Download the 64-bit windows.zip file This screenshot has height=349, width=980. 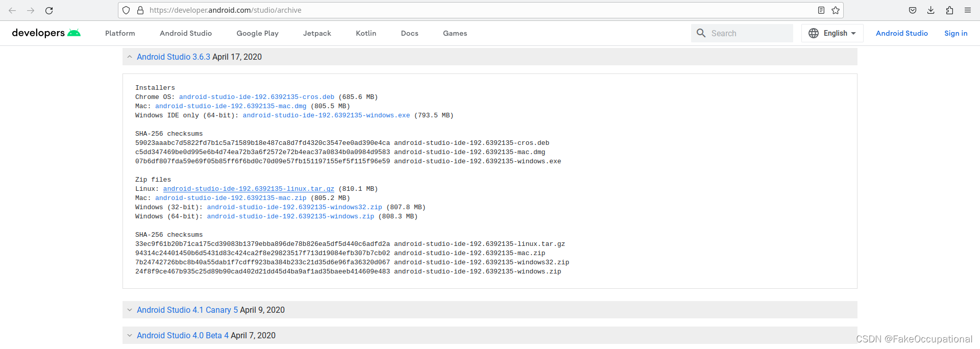290,216
